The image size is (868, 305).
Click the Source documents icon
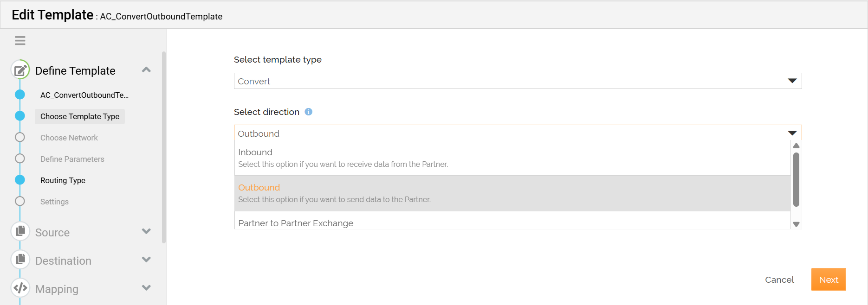pyautogui.click(x=20, y=231)
